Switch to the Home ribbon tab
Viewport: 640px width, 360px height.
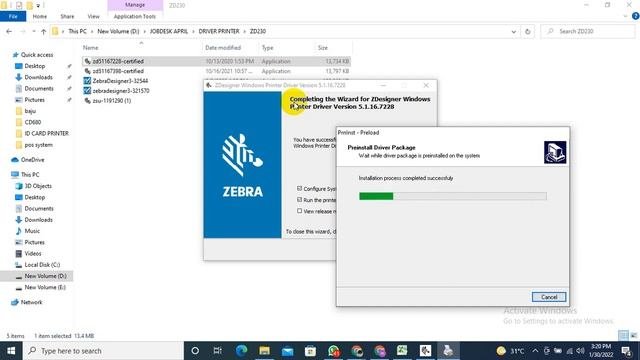(x=40, y=16)
